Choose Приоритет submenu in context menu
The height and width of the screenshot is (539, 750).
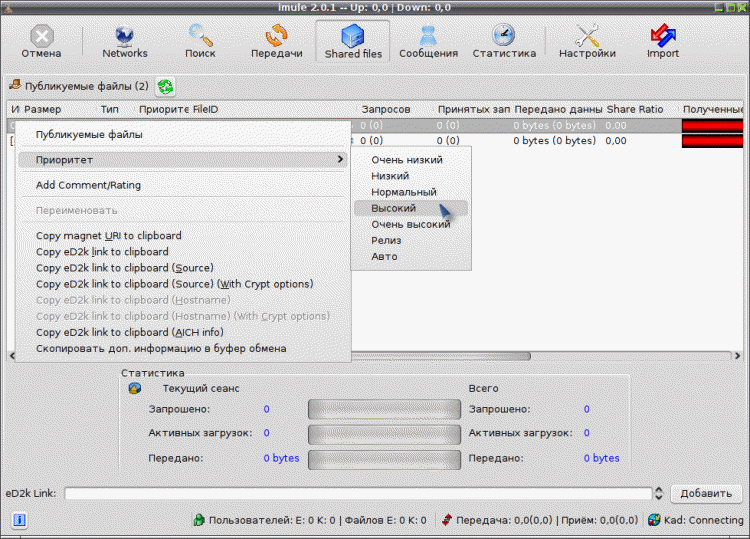[x=182, y=160]
